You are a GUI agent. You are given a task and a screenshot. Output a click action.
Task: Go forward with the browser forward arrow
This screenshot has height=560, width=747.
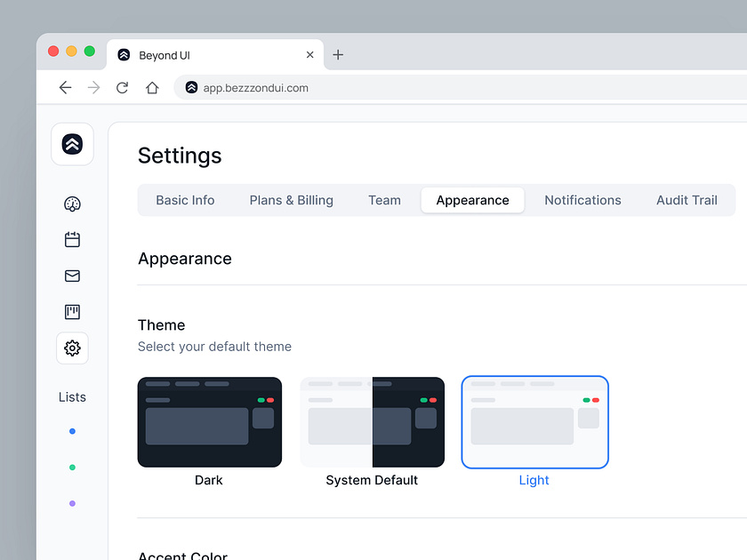(94, 88)
